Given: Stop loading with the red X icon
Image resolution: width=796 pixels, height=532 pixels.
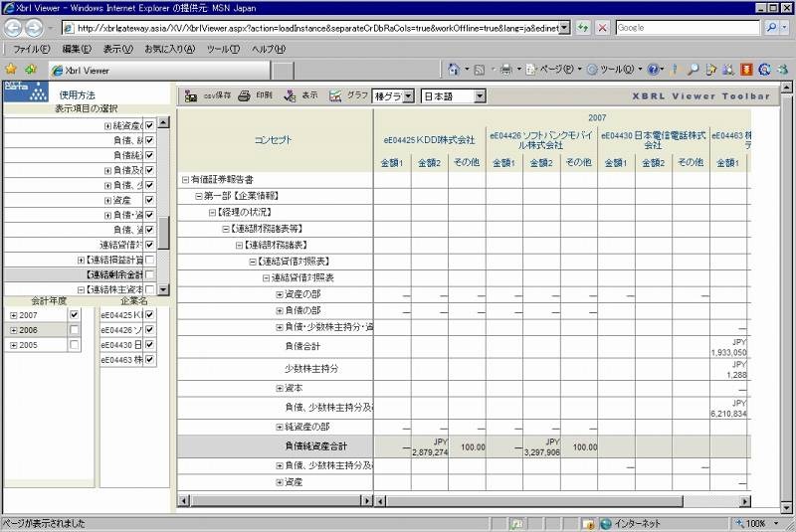Looking at the screenshot, I should [x=603, y=28].
